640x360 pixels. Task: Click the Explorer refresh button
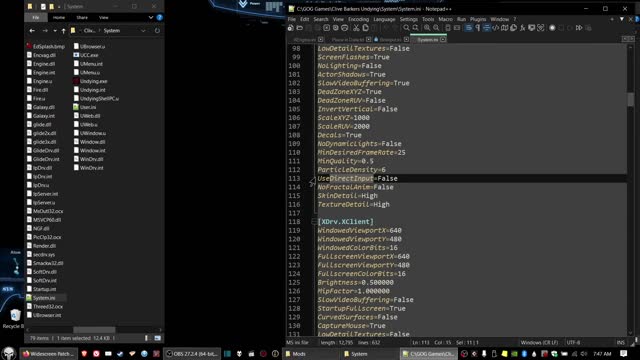157,31
